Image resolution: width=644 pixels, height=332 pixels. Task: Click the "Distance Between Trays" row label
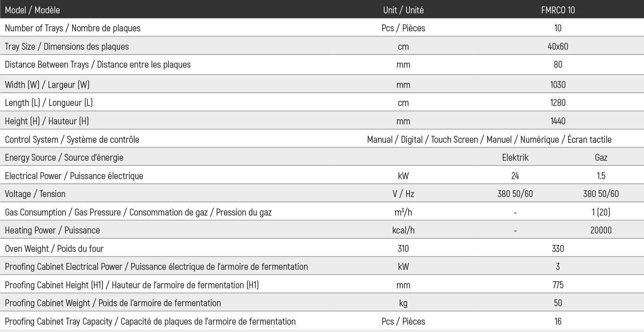pyautogui.click(x=98, y=64)
